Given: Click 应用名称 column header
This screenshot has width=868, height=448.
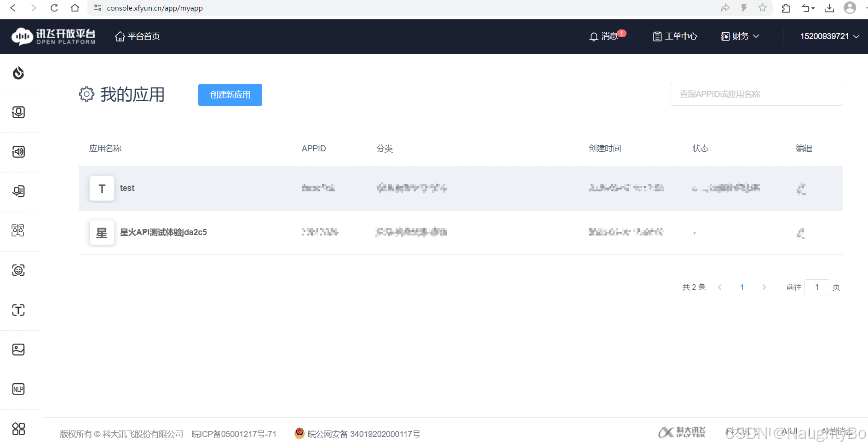Looking at the screenshot, I should 105,149.
